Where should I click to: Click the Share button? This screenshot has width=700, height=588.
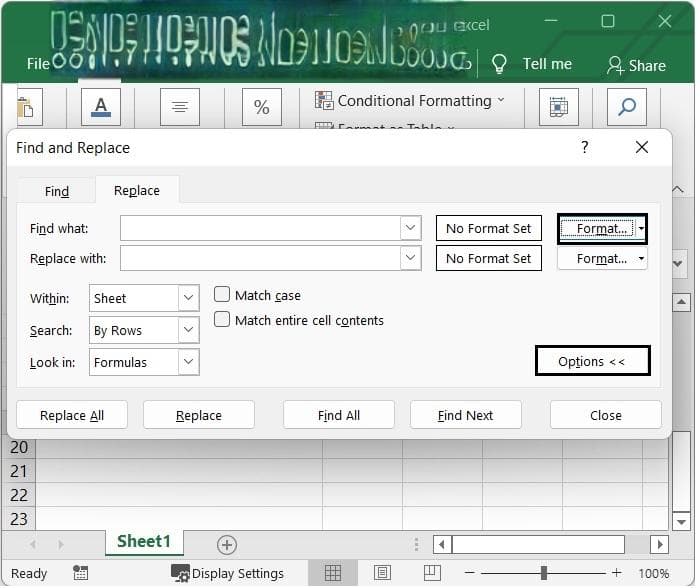pyautogui.click(x=636, y=66)
